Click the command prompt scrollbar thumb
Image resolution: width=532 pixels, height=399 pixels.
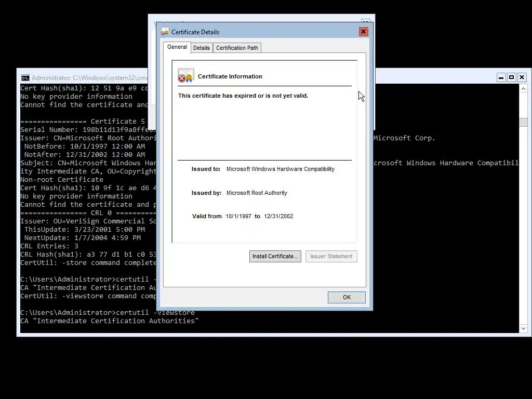pos(523,122)
